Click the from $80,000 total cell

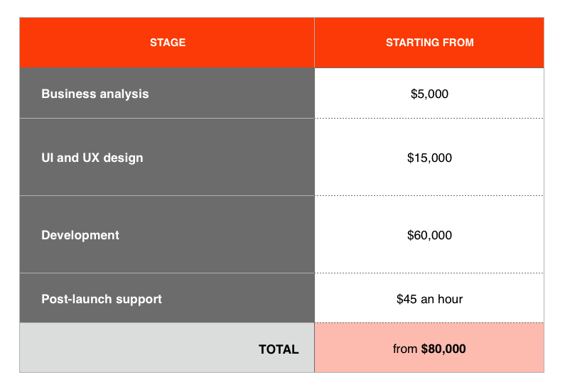429,348
